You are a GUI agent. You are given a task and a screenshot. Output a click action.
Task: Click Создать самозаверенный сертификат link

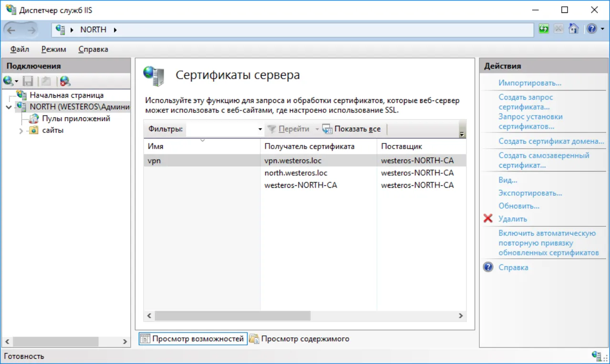(x=544, y=160)
